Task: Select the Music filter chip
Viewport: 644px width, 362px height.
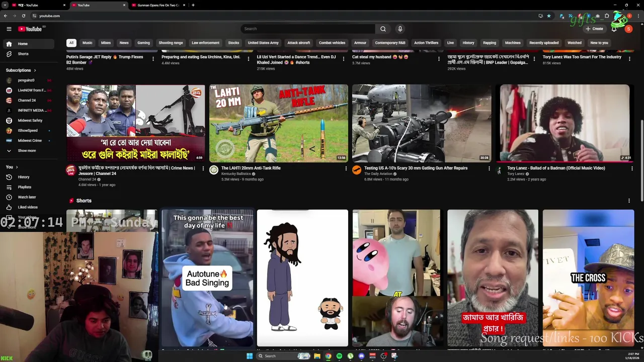Action: [x=88, y=43]
